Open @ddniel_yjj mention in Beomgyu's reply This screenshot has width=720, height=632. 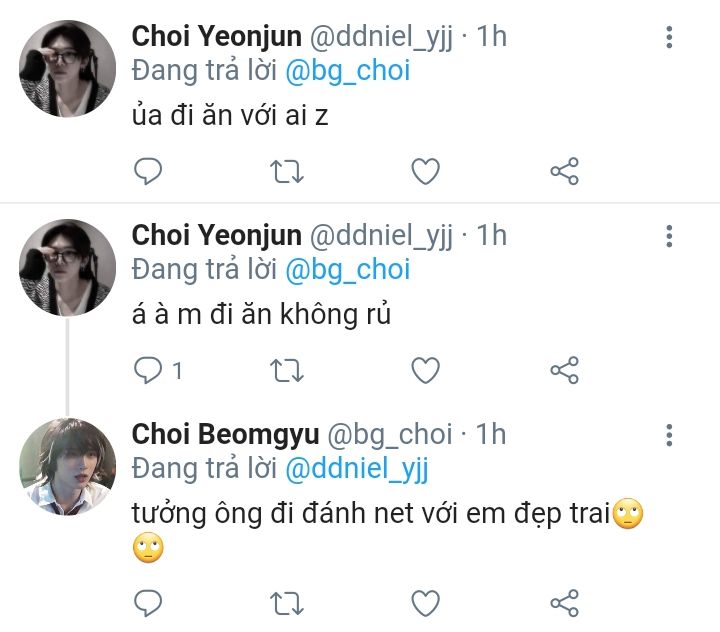(357, 469)
